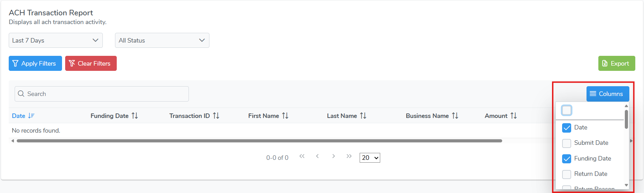This screenshot has width=644, height=193.
Task: Go to the last page arrow
Action: point(349,156)
